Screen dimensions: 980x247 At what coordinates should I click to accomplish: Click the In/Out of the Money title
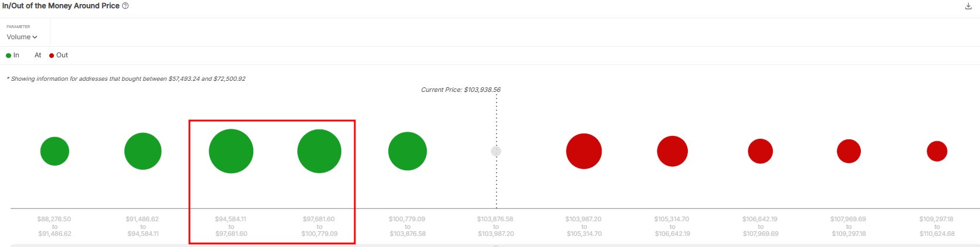click(61, 6)
